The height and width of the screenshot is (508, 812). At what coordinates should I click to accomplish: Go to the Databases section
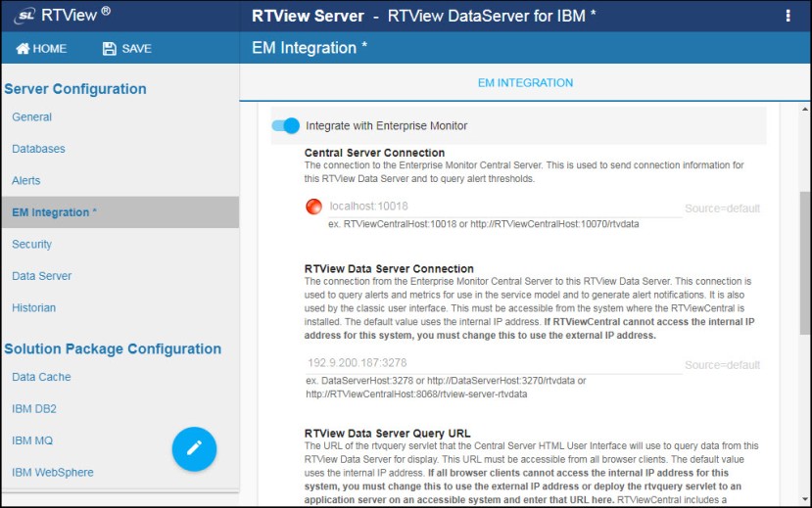38,149
